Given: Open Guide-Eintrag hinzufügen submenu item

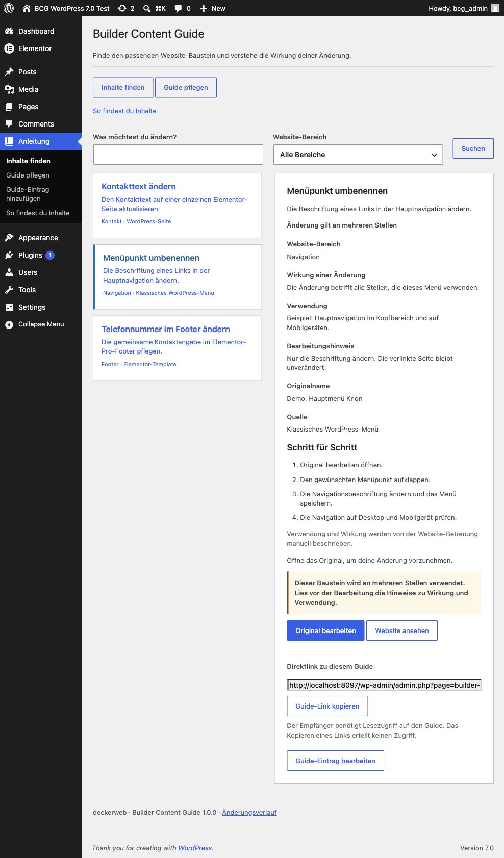Looking at the screenshot, I should pyautogui.click(x=28, y=194).
